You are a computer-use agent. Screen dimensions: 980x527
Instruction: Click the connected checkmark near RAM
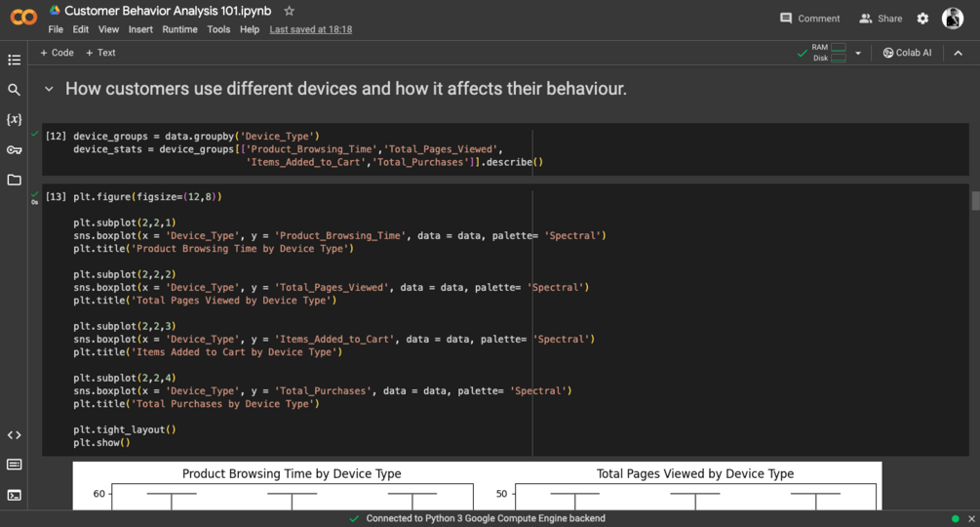point(802,54)
